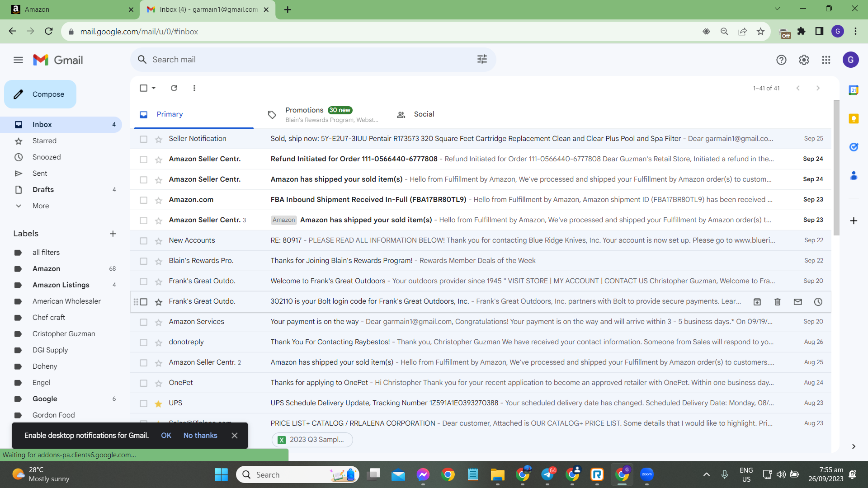The image size is (868, 488).
Task: Tick checkbox for Amazon.com FBA Inbound email
Action: [144, 200]
